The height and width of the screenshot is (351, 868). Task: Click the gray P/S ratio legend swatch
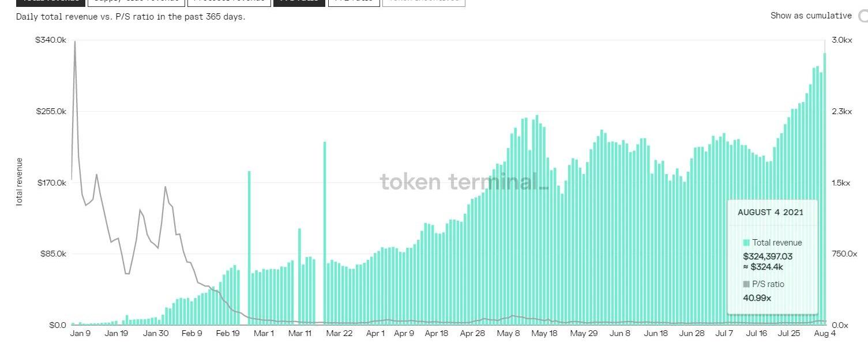[746, 284]
